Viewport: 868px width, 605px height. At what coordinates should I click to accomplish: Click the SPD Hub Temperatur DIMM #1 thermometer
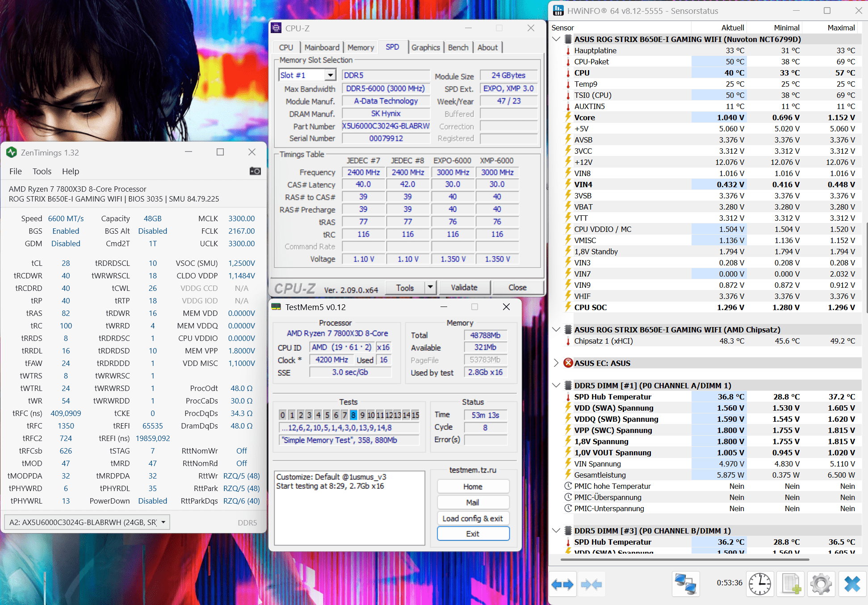pyautogui.click(x=568, y=397)
